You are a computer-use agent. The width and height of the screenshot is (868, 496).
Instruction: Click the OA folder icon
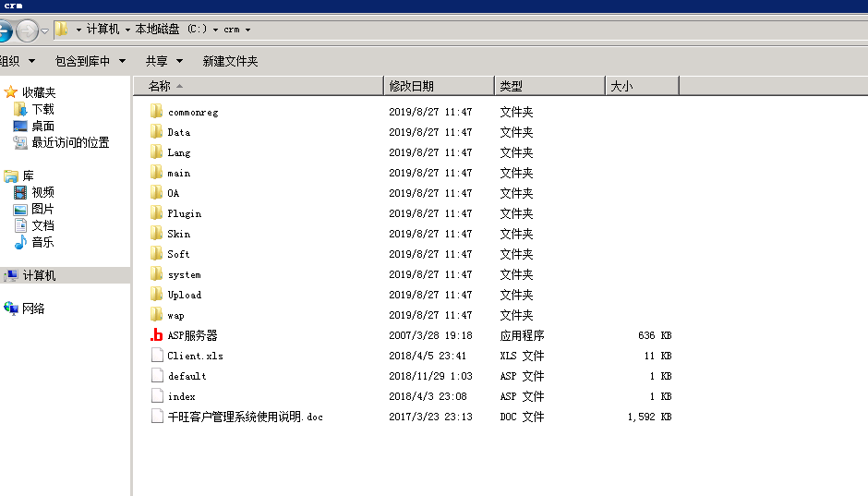[x=157, y=193]
